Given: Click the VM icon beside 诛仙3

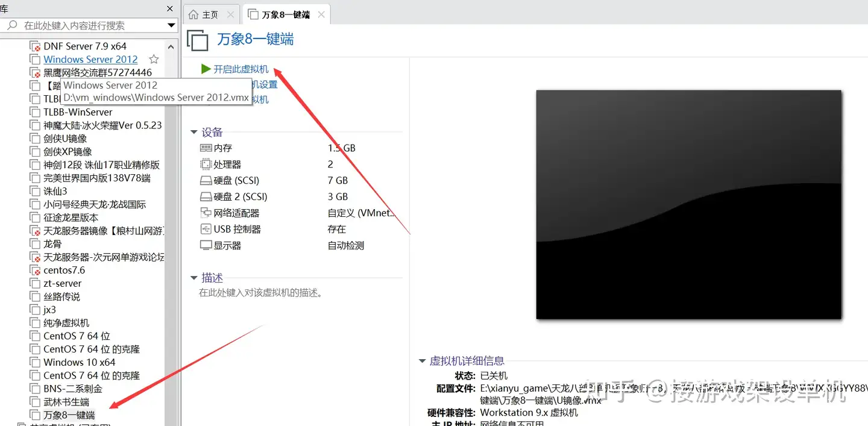Looking at the screenshot, I should (x=36, y=191).
